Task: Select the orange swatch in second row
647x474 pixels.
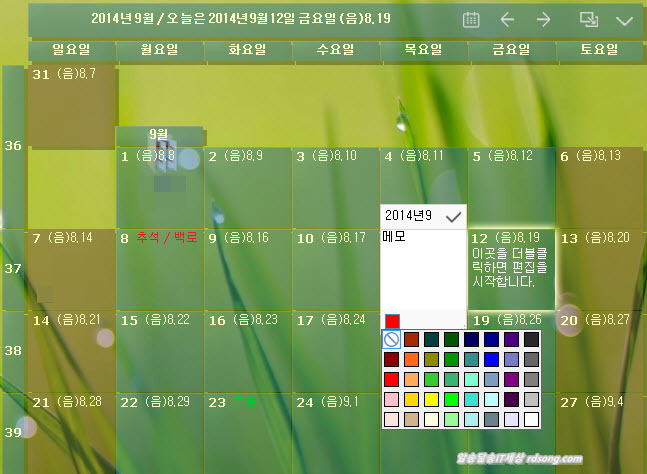Action: pyautogui.click(x=411, y=359)
